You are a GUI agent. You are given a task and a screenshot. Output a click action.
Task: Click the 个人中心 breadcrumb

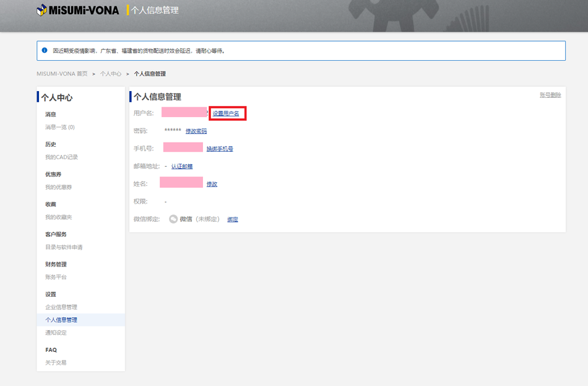[111, 74]
